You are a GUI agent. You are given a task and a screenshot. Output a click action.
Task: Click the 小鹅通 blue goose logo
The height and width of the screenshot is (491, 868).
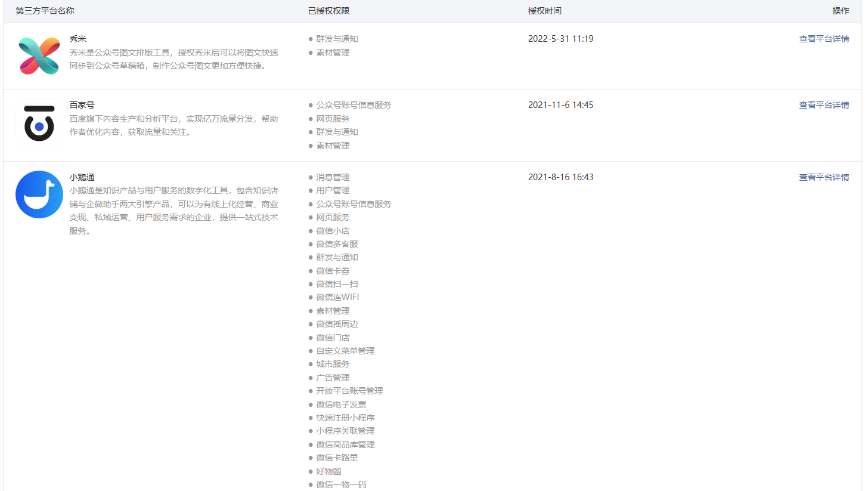pyautogui.click(x=39, y=194)
